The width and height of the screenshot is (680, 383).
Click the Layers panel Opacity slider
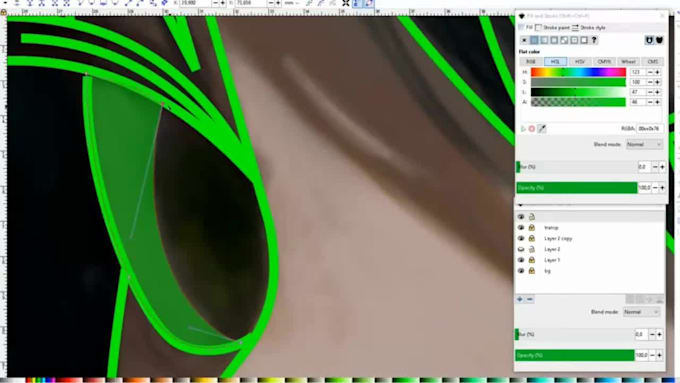[575, 355]
